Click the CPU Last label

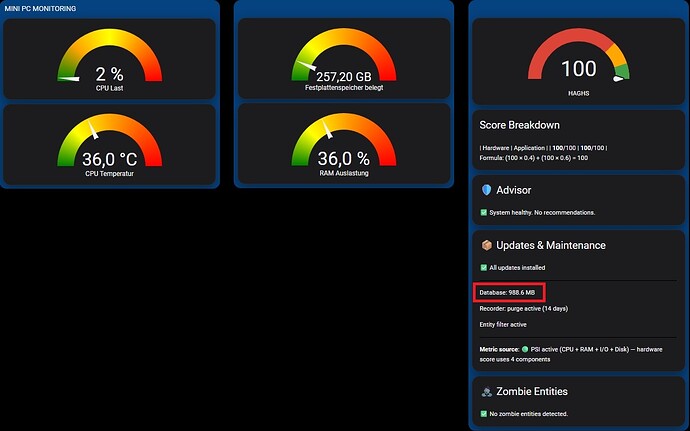(110, 88)
